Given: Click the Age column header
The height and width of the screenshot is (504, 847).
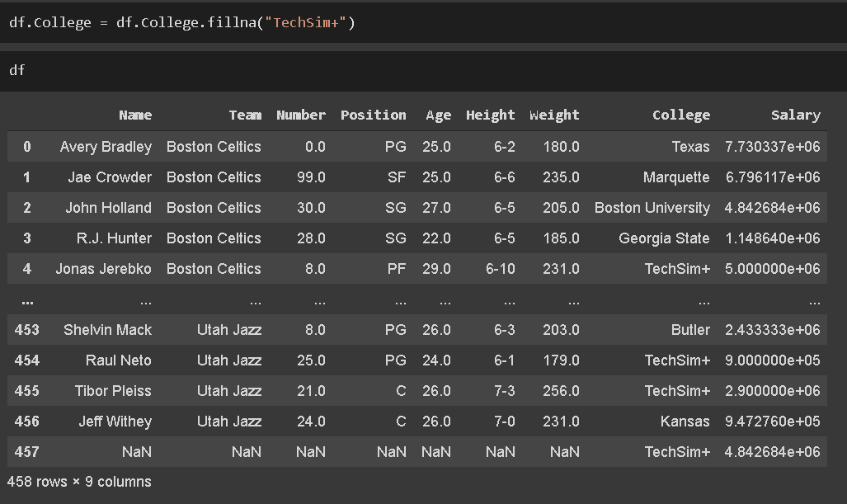Looking at the screenshot, I should point(439,115).
